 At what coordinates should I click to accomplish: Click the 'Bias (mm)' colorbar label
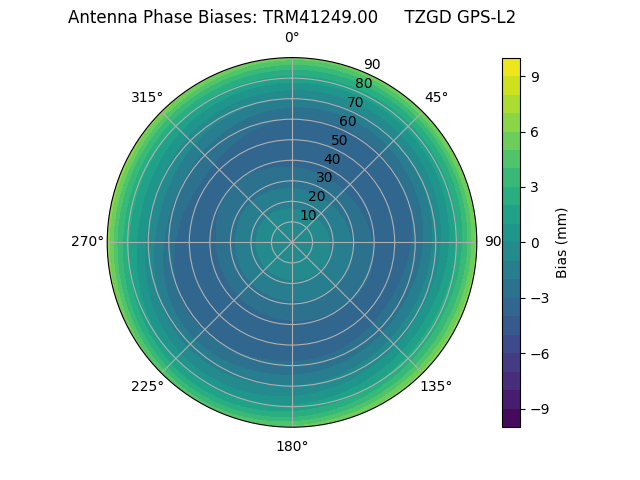(x=562, y=242)
